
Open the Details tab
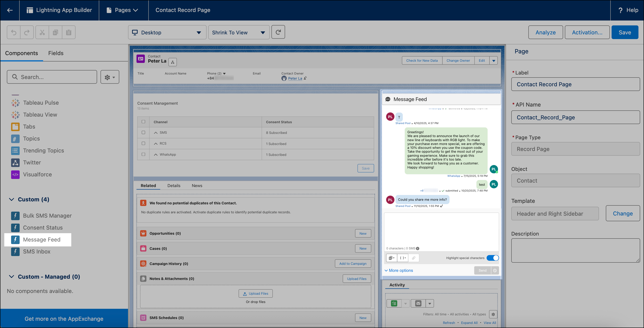[174, 186]
